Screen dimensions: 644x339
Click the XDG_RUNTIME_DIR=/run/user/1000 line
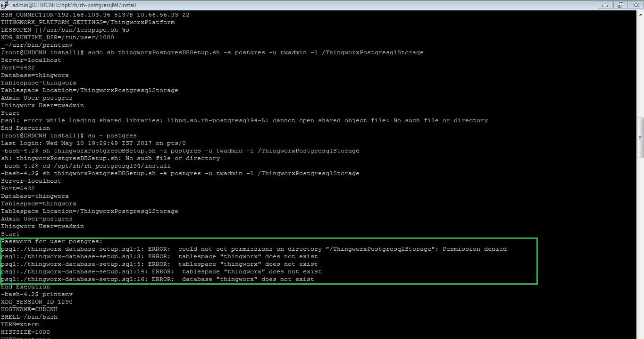(58, 37)
